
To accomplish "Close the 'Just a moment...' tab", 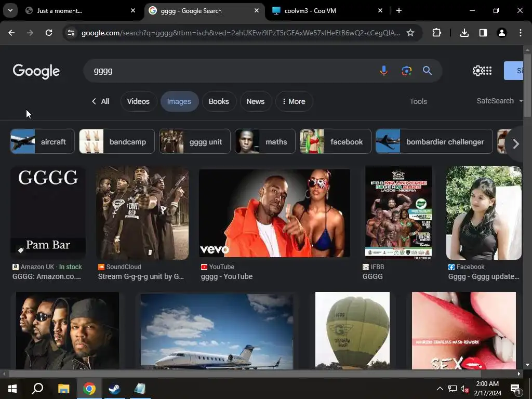I will click(133, 10).
